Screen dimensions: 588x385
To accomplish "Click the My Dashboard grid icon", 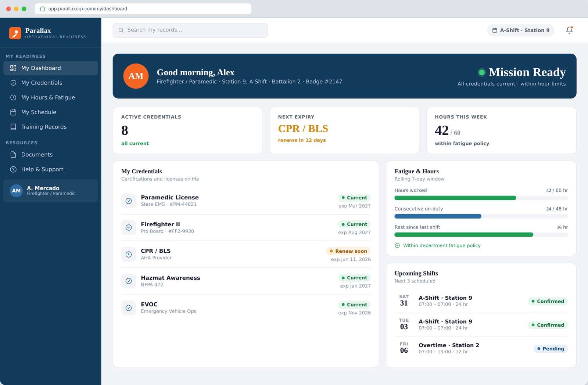I will click(x=13, y=68).
